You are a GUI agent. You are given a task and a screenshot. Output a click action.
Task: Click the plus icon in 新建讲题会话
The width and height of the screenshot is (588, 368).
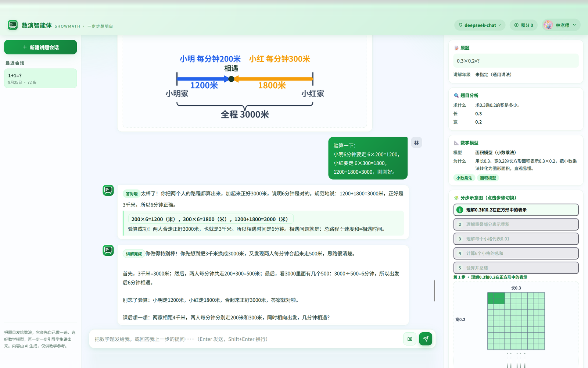point(25,47)
